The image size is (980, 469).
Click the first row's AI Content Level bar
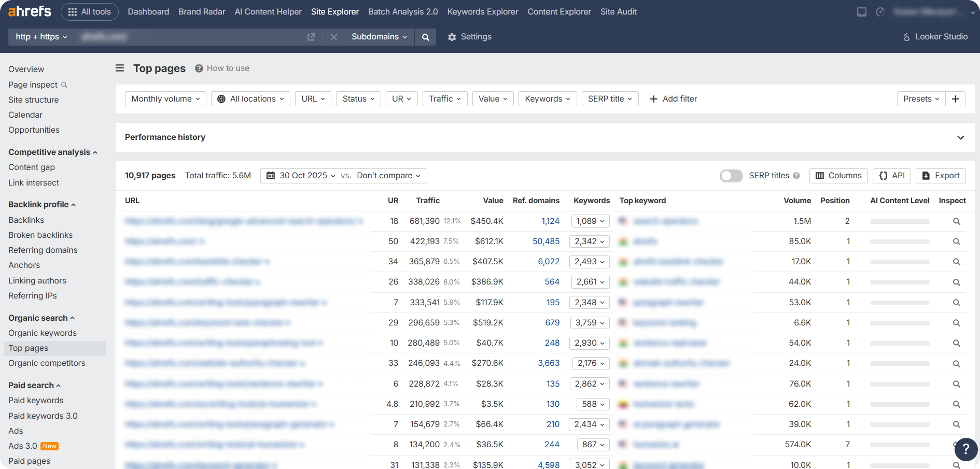[x=900, y=221]
